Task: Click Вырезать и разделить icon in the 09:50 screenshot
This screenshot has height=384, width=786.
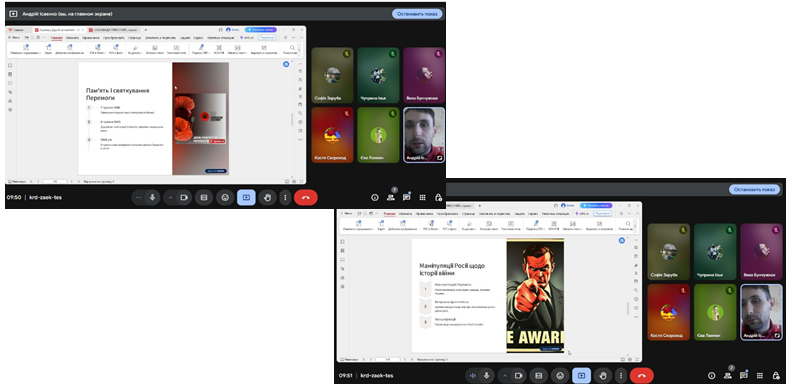Action: point(264,49)
